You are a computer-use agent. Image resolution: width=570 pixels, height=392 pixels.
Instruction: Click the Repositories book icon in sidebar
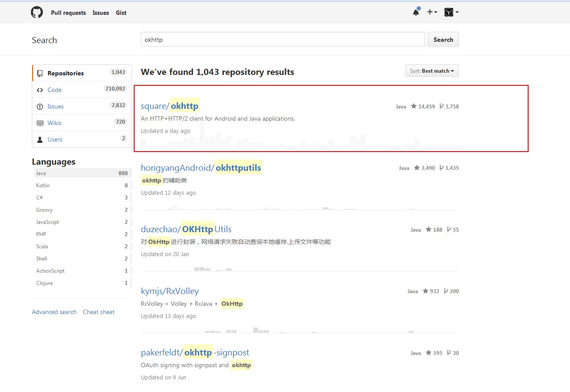(x=40, y=73)
